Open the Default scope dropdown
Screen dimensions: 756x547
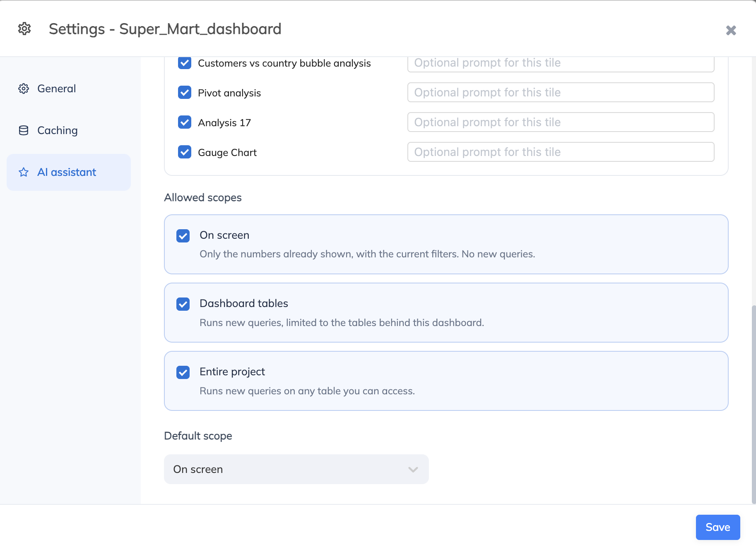point(296,469)
